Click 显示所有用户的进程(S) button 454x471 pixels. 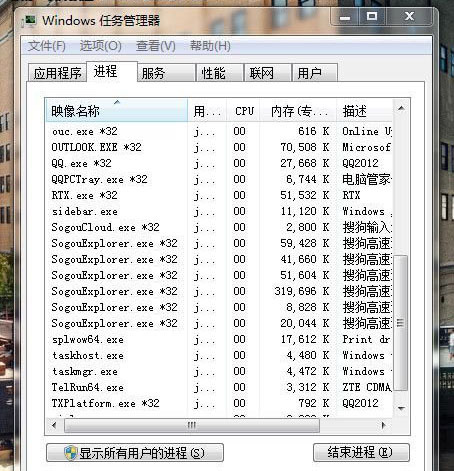pyautogui.click(x=135, y=453)
